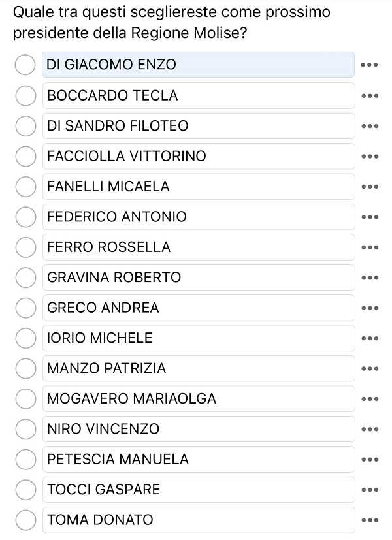392x540 pixels.
Task: Open the three-dot menu next to IORIO MICHELE
Action: tap(370, 338)
